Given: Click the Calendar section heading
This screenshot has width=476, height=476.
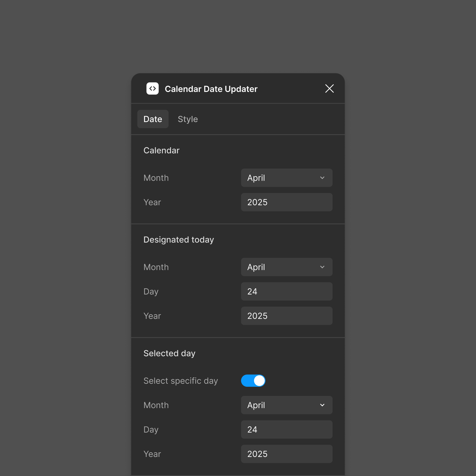Looking at the screenshot, I should 161,150.
